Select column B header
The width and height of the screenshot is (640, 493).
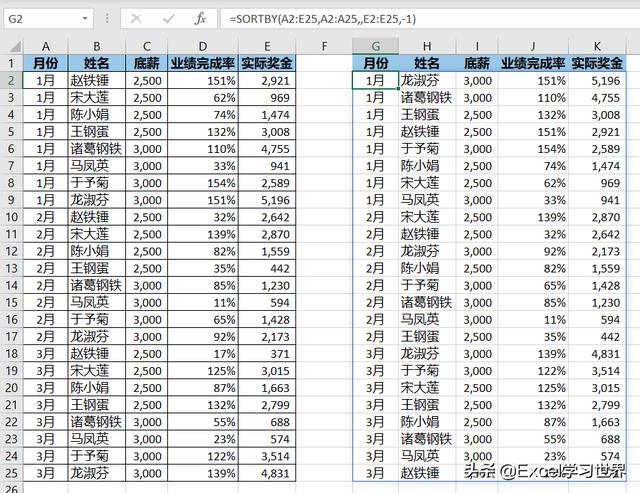[97, 47]
